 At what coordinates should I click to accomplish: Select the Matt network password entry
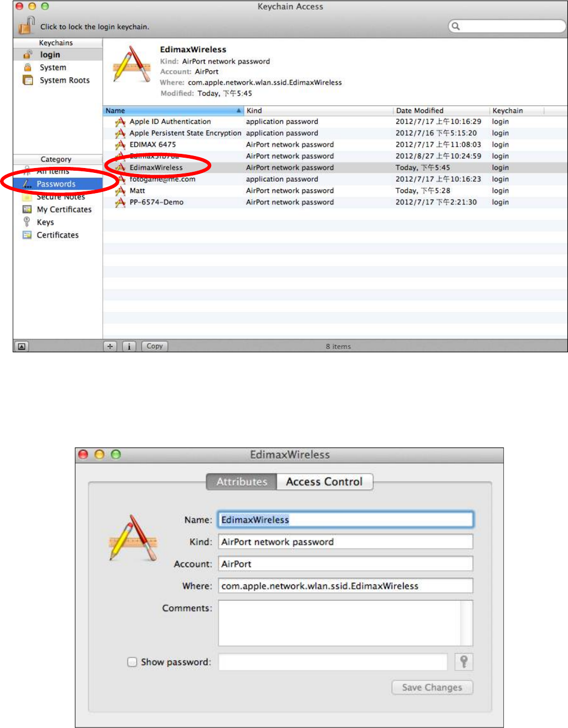coord(335,191)
